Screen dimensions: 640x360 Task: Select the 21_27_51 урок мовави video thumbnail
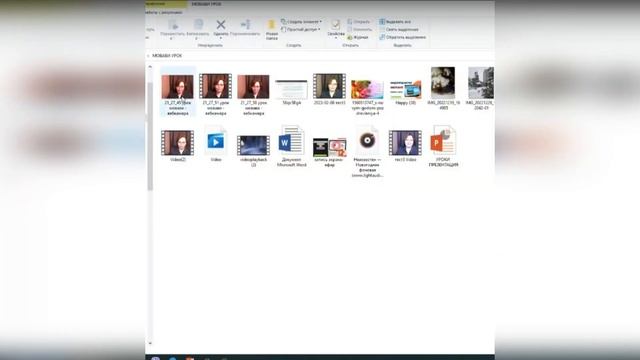(216, 86)
